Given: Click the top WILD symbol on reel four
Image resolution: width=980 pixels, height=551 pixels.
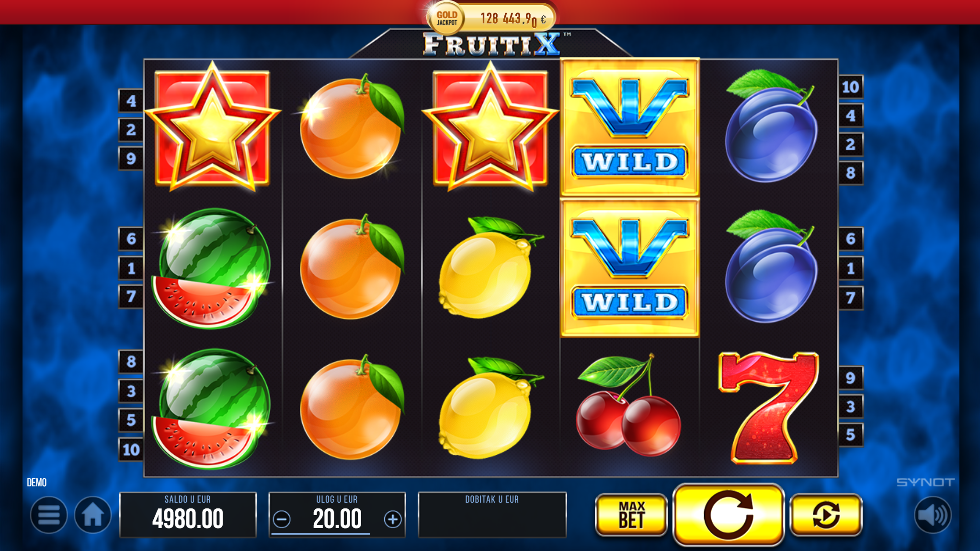Looking at the screenshot, I should (630, 128).
